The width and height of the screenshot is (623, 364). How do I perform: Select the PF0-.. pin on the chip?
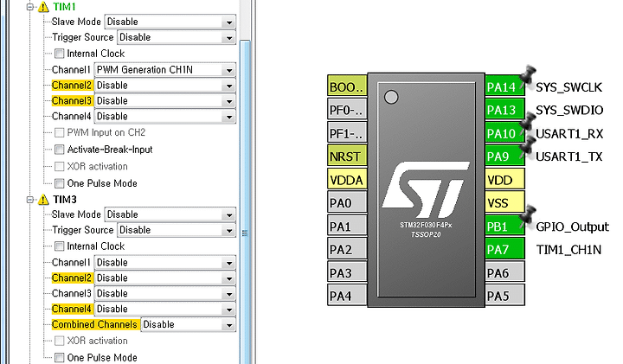(x=347, y=110)
